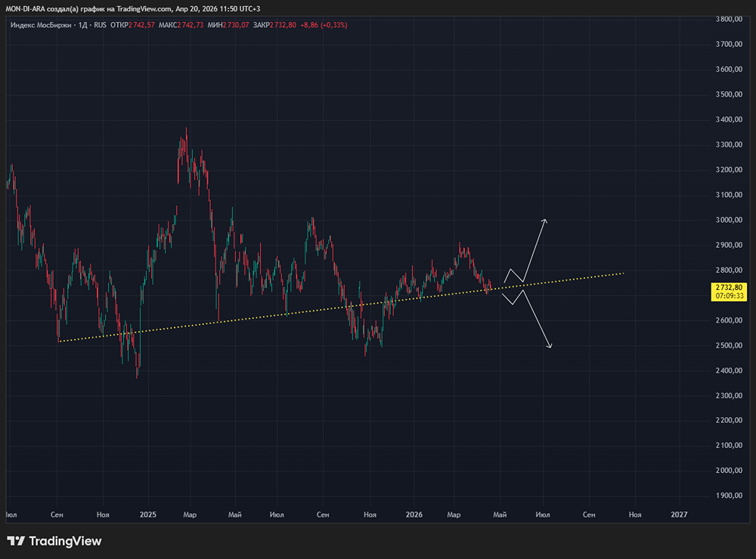Click the 3 800,00 price axis label
This screenshot has height=559, width=756.
pyautogui.click(x=729, y=19)
